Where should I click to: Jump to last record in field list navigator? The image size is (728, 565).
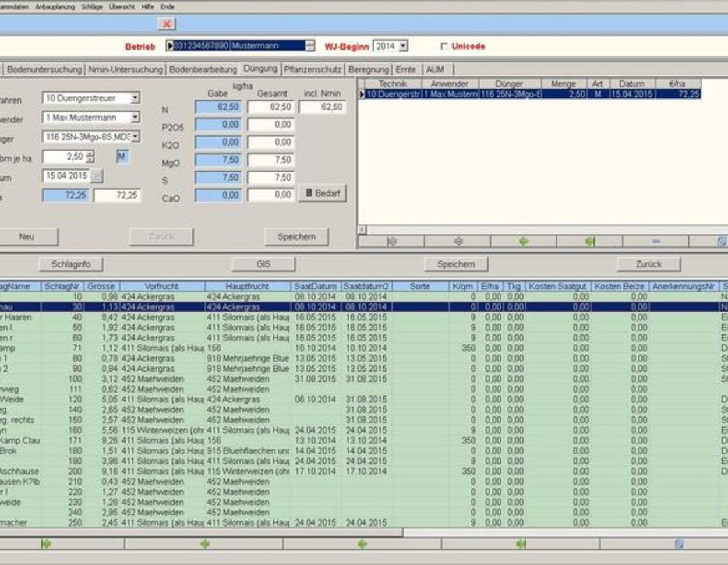click(521, 544)
